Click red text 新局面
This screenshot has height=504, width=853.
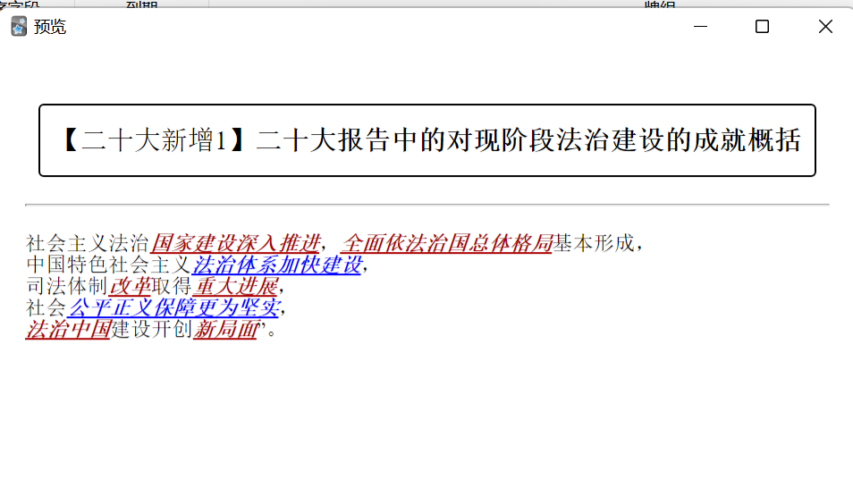coord(225,330)
